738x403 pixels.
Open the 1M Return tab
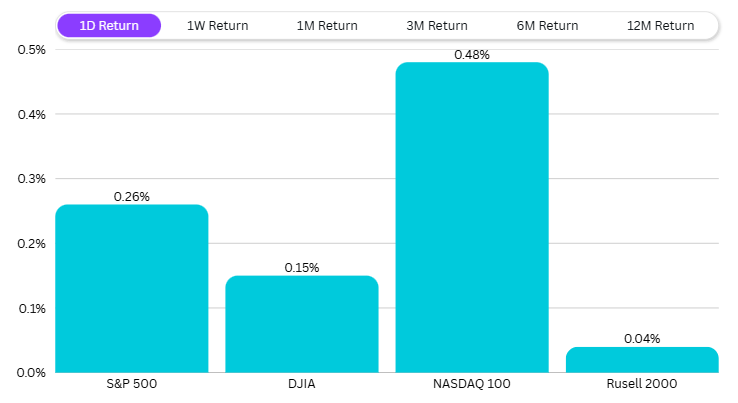coord(327,25)
